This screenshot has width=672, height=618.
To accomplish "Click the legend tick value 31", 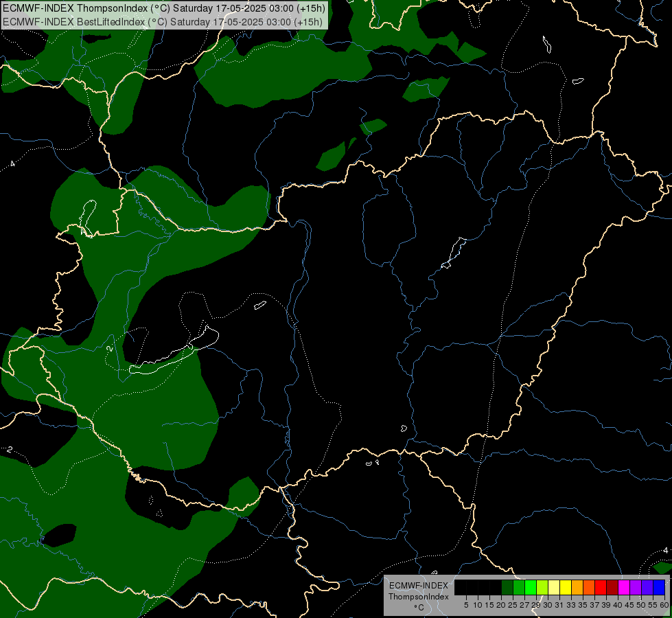I will click(x=559, y=605).
